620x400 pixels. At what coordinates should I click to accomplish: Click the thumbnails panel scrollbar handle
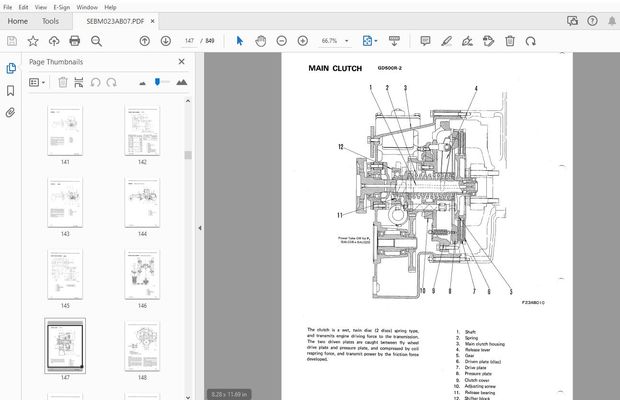pos(188,155)
